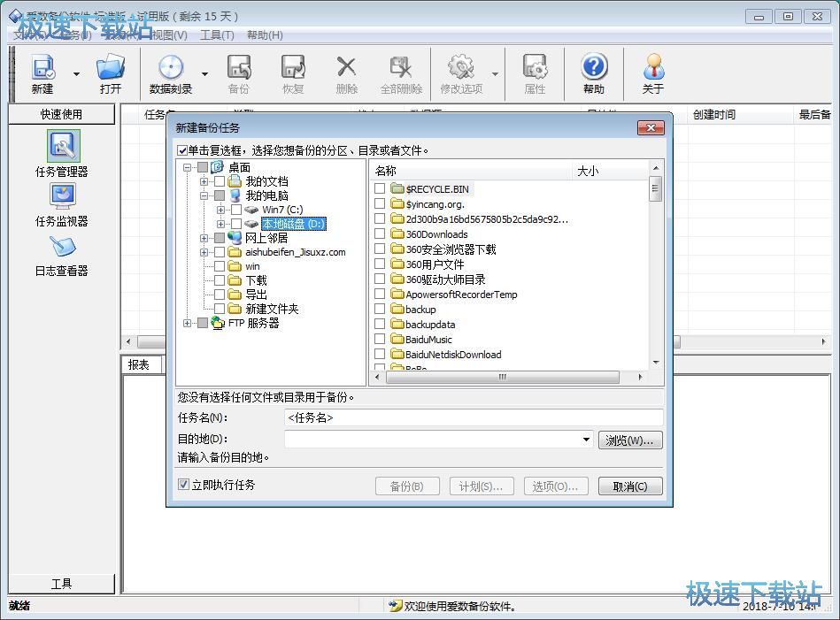Expand the Win7 (C:) node
840x620 pixels.
pos(220,210)
